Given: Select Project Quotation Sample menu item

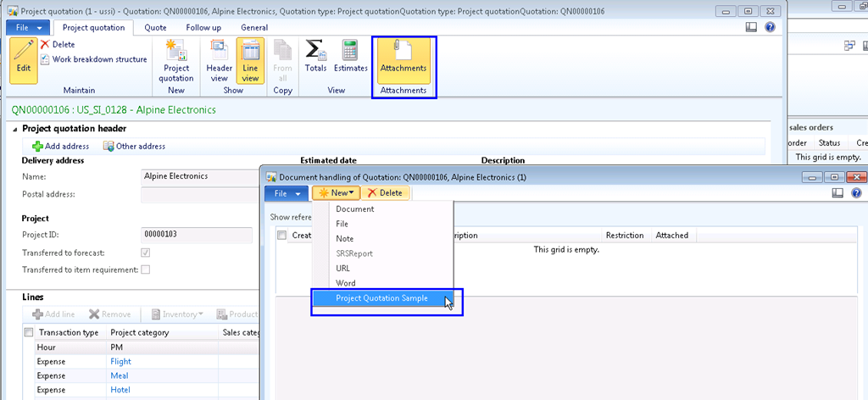Looking at the screenshot, I should pyautogui.click(x=381, y=298).
